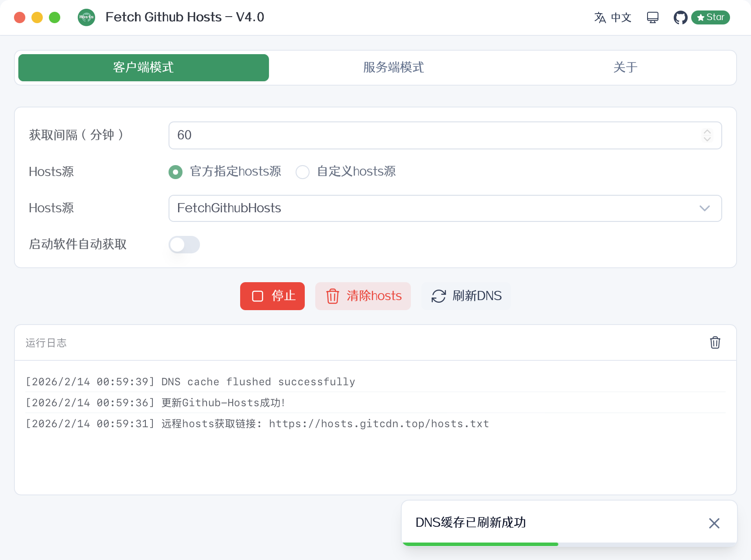Screen dimensions: 751x560
Task: Click the Fetch Github Hosts – V4.0 title
Action: [185, 17]
